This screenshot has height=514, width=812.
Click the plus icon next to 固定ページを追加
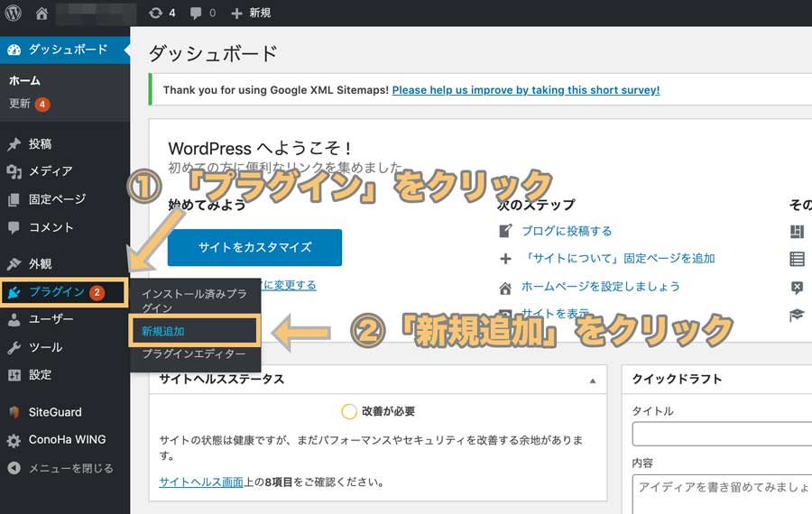tap(505, 258)
